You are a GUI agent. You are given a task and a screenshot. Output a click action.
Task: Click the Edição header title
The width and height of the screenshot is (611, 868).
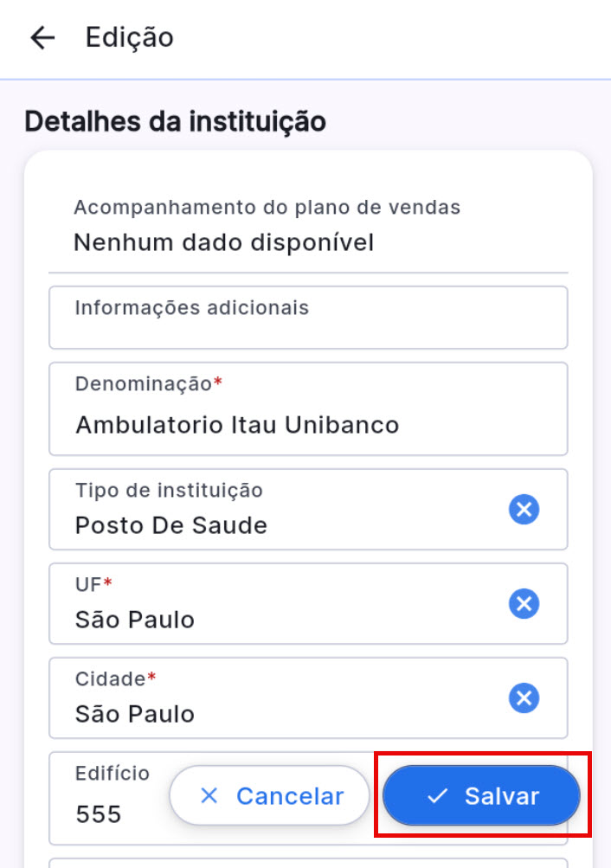(x=128, y=37)
